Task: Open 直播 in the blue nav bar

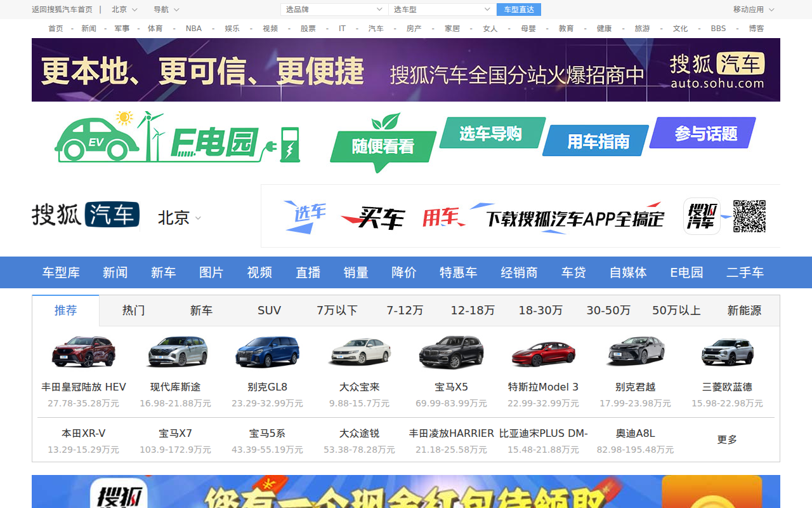Action: (x=308, y=272)
